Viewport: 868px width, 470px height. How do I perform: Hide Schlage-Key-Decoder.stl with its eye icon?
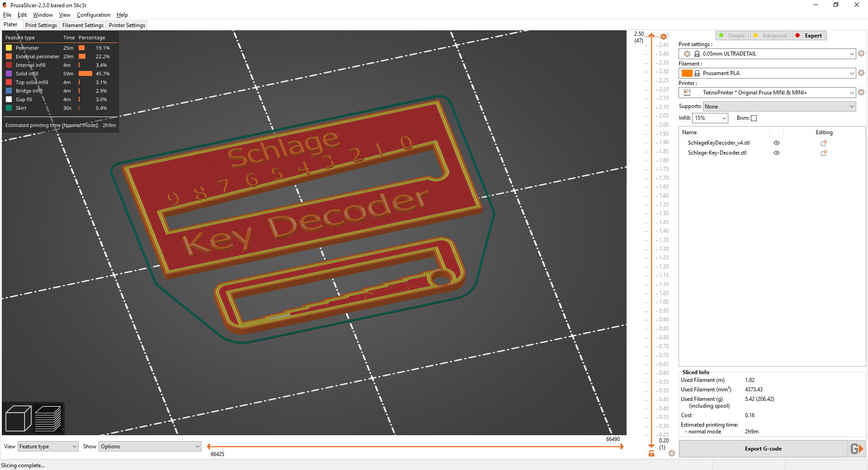(777, 153)
